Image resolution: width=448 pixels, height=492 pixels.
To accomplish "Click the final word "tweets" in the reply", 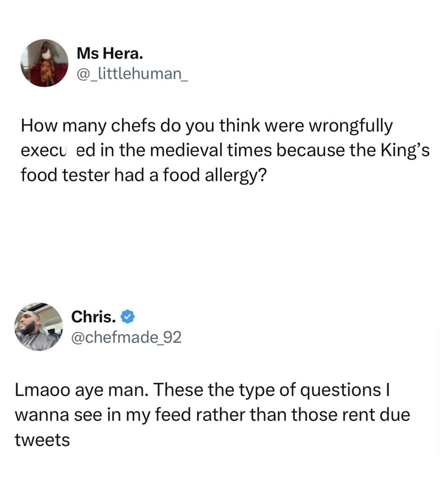I will [x=42, y=440].
